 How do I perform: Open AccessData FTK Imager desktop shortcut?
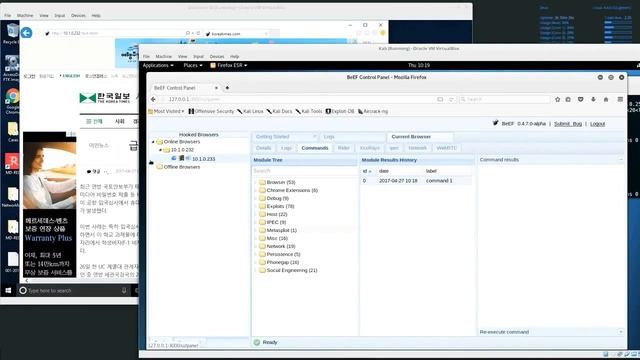tap(11, 68)
